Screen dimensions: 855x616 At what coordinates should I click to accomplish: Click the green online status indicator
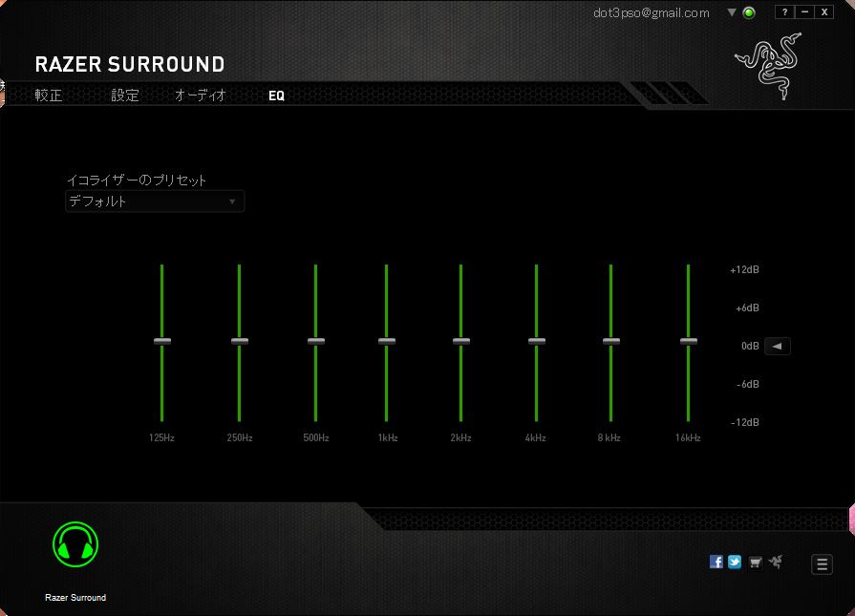tap(749, 12)
